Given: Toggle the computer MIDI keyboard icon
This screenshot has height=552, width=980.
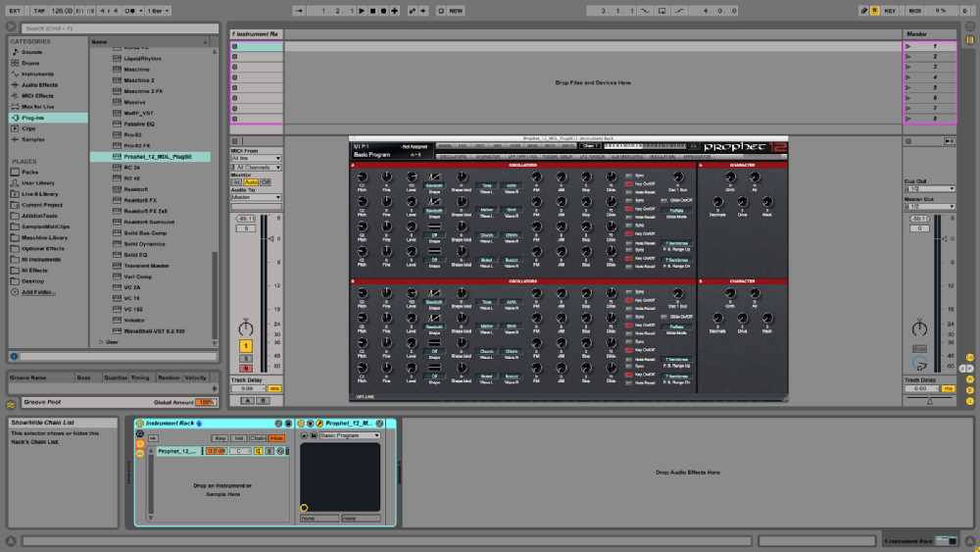Looking at the screenshot, I should pyautogui.click(x=874, y=11).
